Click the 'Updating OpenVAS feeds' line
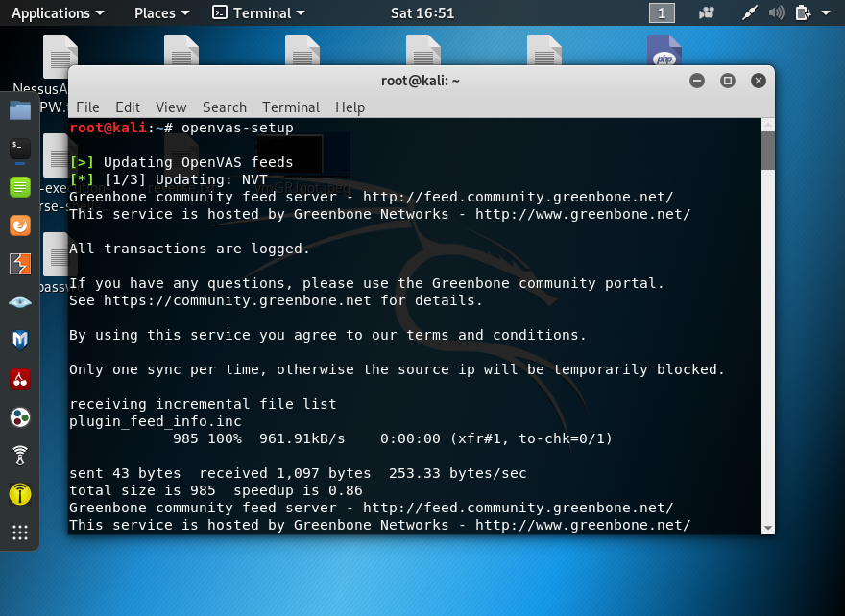The width and height of the screenshot is (845, 616). (x=181, y=162)
